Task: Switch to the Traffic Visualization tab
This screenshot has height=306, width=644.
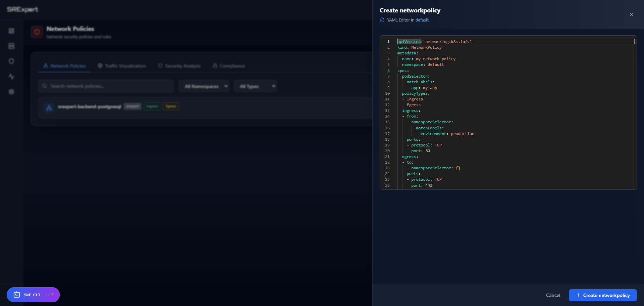Action: coord(122,66)
